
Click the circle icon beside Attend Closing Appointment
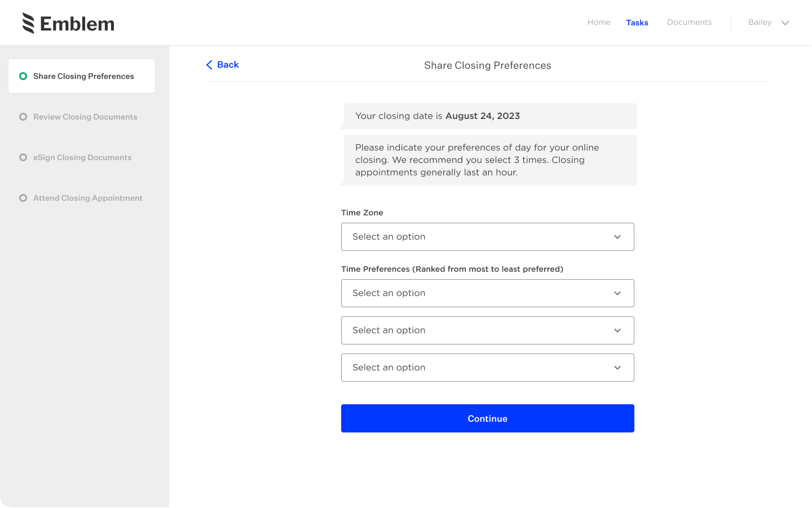pyautogui.click(x=23, y=198)
